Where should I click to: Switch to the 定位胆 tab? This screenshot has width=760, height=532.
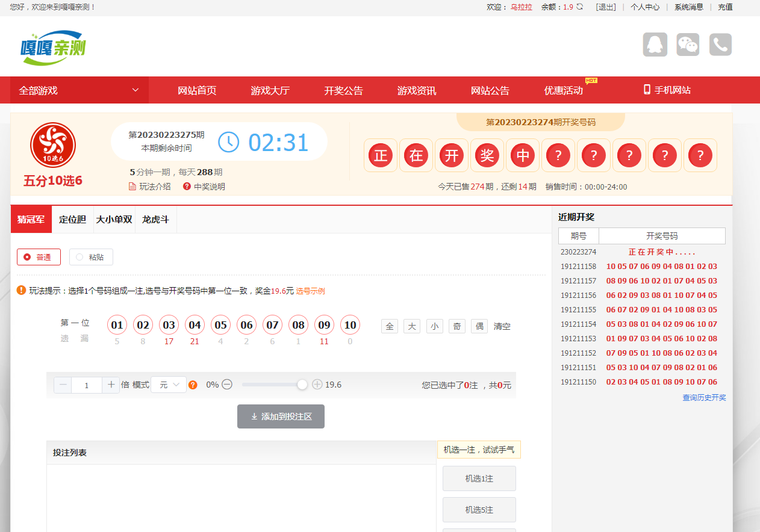pos(72,220)
